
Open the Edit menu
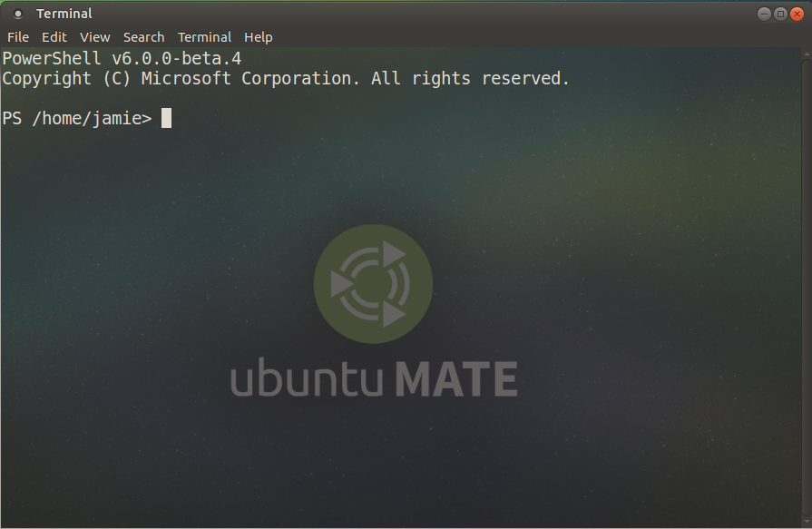(54, 37)
